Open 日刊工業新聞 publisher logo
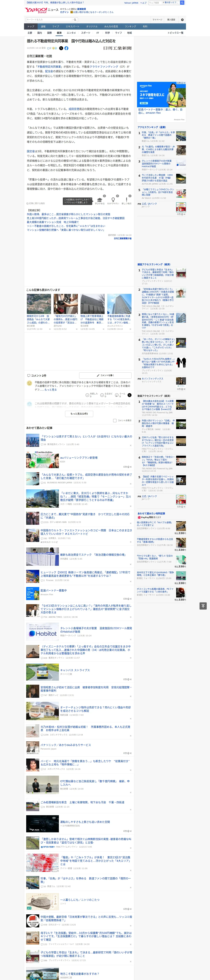The image size is (210, 980). 117,48
